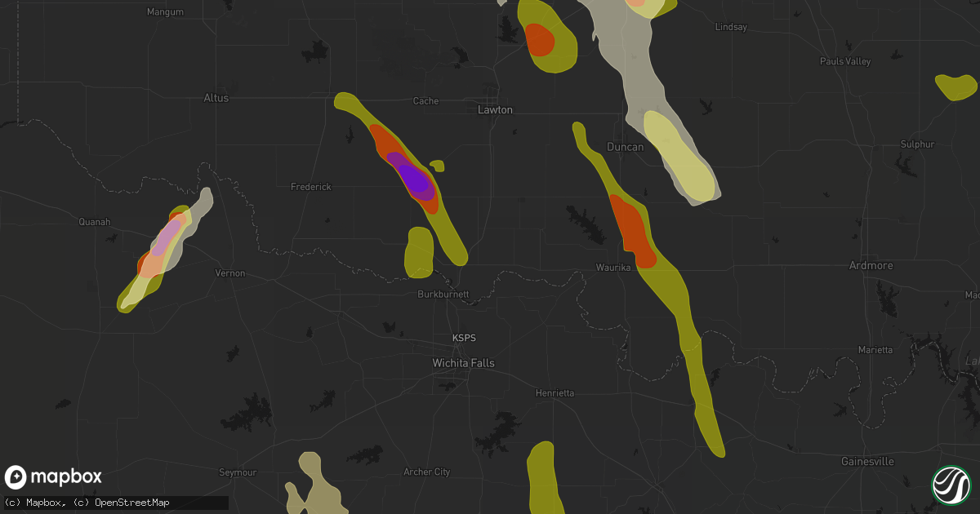The image size is (980, 514).
Task: Click the olive swath south of Henrietta
Action: pos(544,478)
